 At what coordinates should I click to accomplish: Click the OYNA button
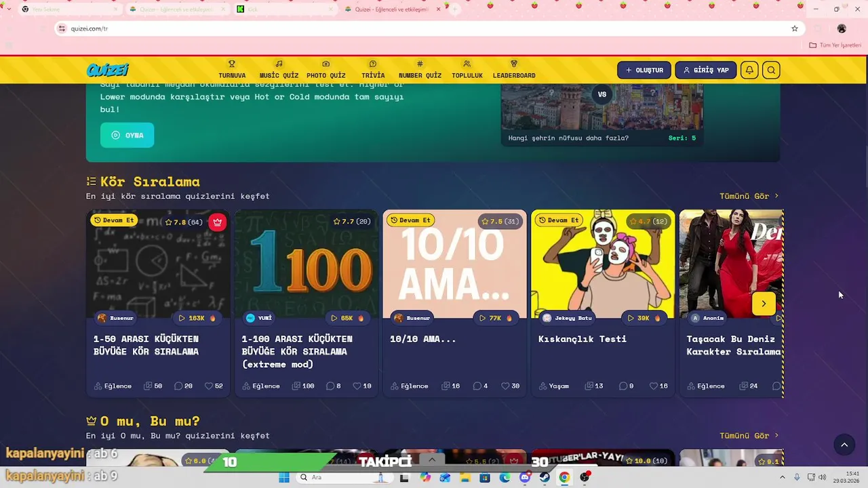[x=127, y=135]
